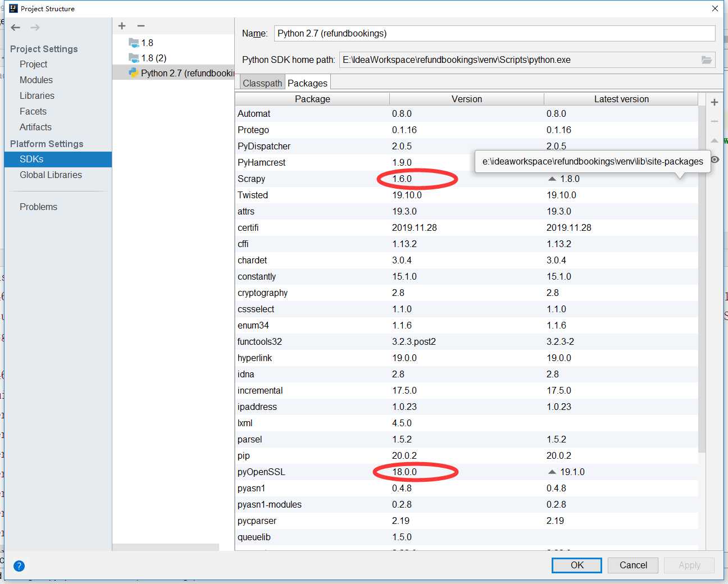The height and width of the screenshot is (584, 728).
Task: Select the attrs package row
Action: pos(467,211)
